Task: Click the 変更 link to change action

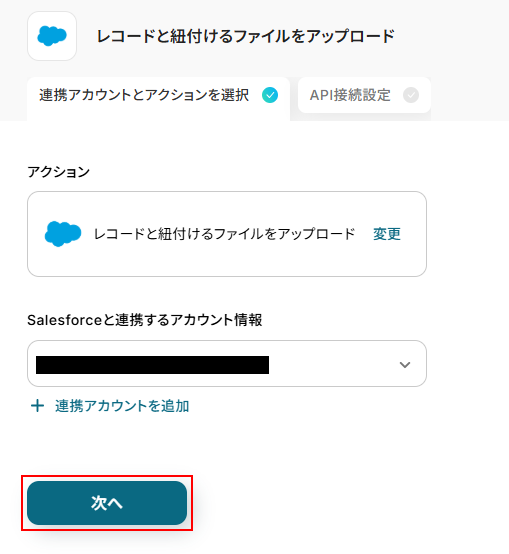Action: point(387,234)
